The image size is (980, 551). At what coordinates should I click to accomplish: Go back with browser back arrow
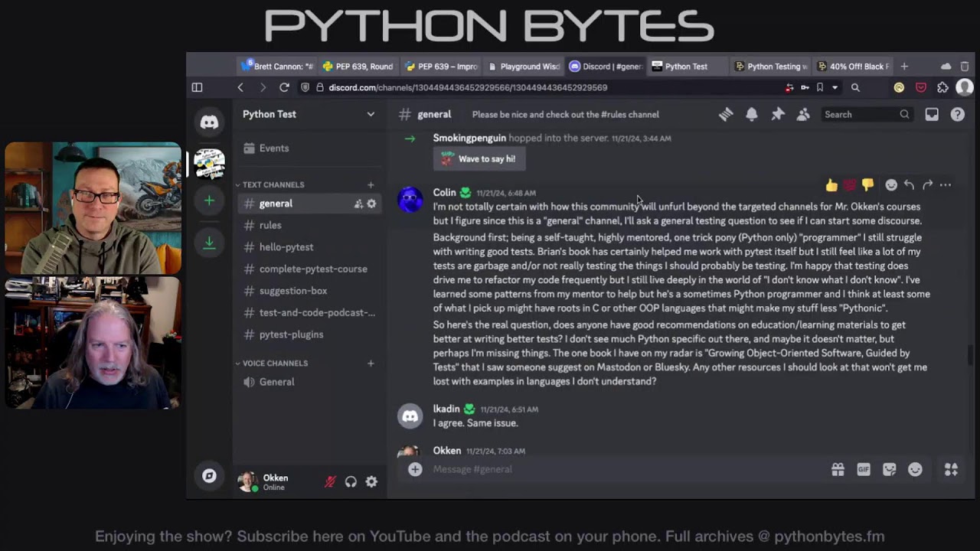(240, 88)
